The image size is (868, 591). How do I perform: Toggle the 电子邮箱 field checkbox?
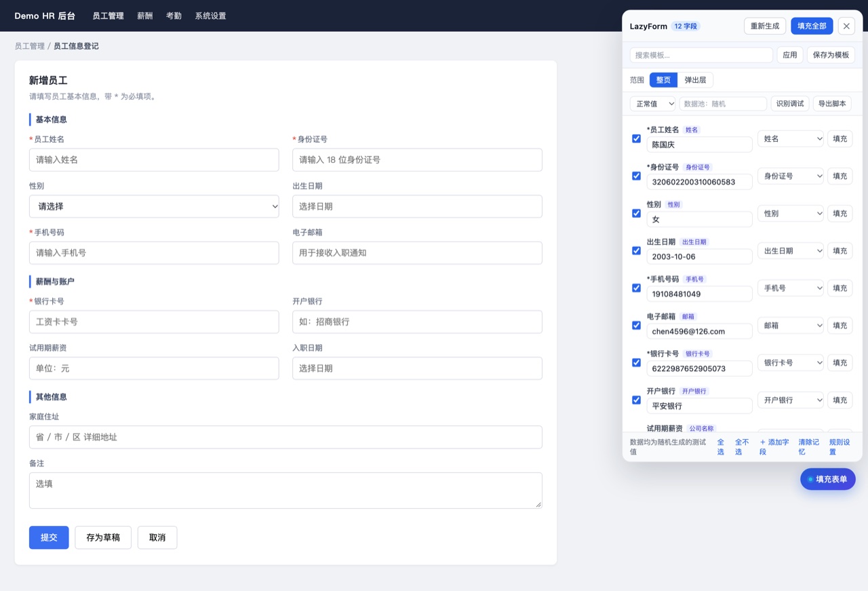(x=636, y=325)
